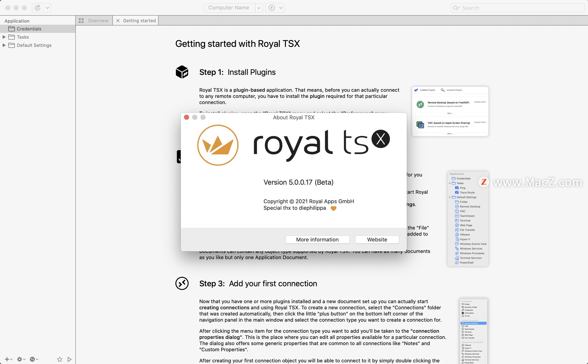This screenshot has height=364, width=588.
Task: Open the chevron beside the plus button
Action: [x=12, y=359]
